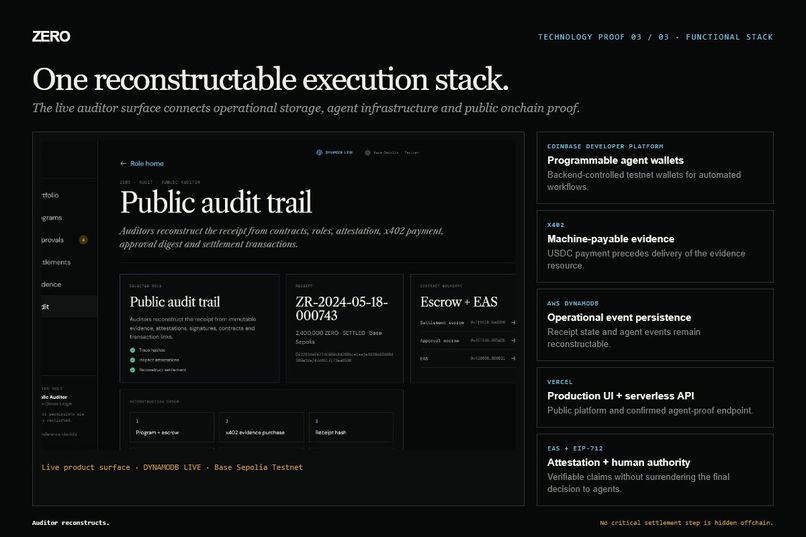Open the Settlement escrow arrow link
The width and height of the screenshot is (806, 537).
(513, 323)
